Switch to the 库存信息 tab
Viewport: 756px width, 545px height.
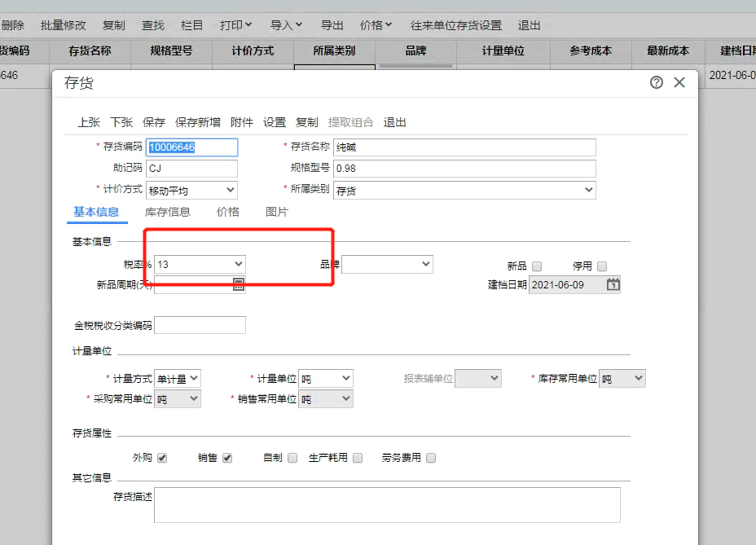point(167,212)
